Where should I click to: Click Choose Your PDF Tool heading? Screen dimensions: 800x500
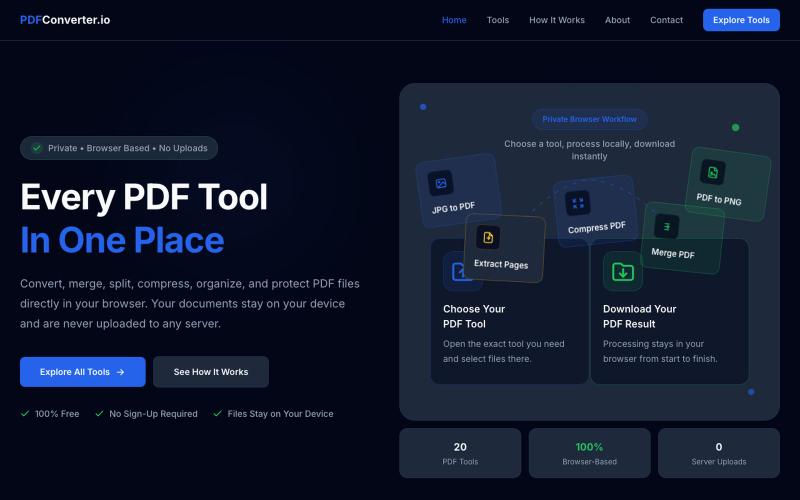point(474,316)
